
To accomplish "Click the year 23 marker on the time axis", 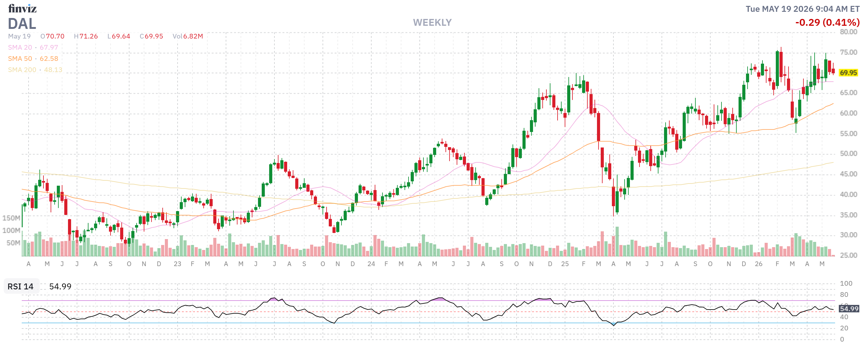I will tap(178, 264).
